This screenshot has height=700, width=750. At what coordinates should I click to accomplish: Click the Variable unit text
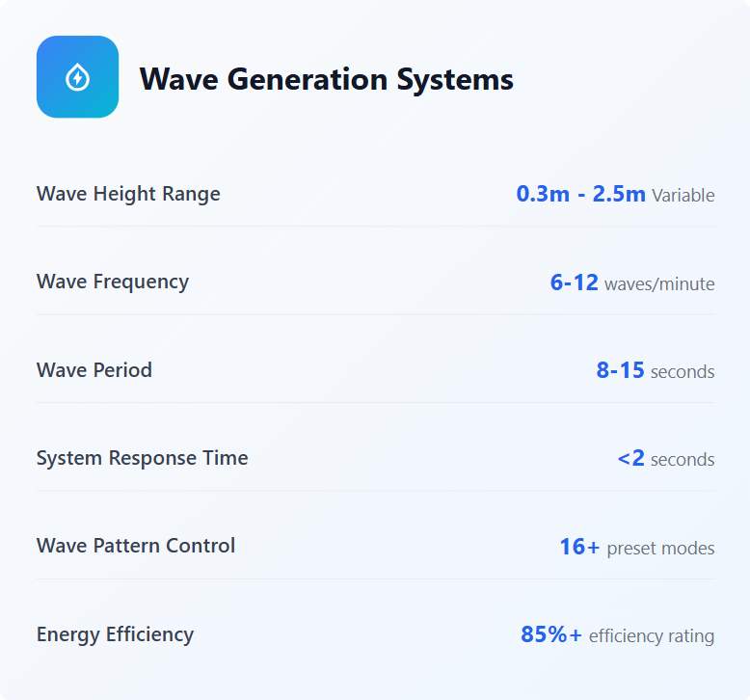click(x=683, y=196)
